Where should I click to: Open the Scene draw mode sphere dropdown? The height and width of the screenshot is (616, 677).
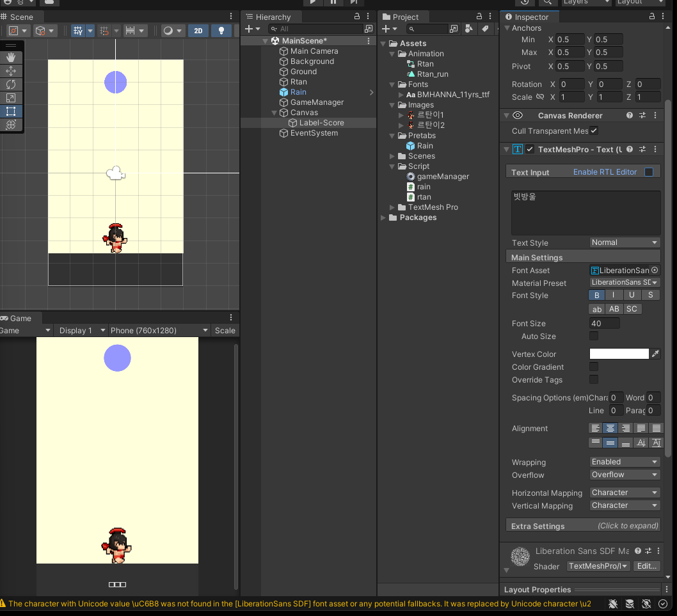click(173, 31)
